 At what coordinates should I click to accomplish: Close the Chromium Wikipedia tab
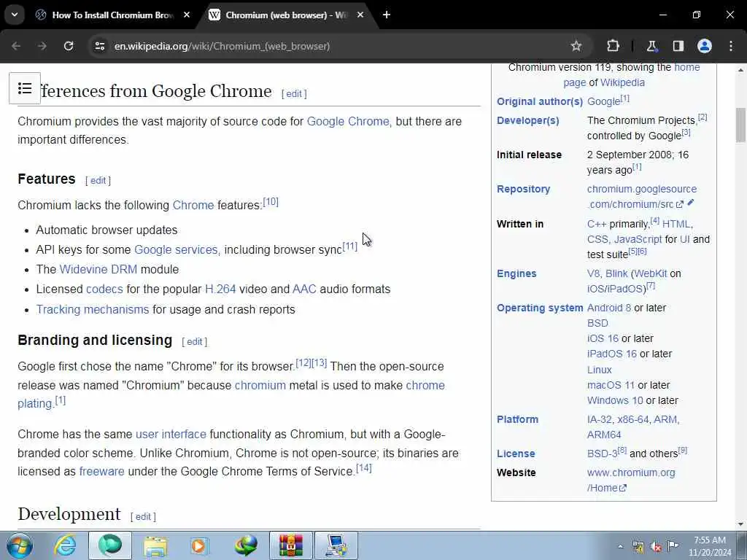pyautogui.click(x=360, y=15)
